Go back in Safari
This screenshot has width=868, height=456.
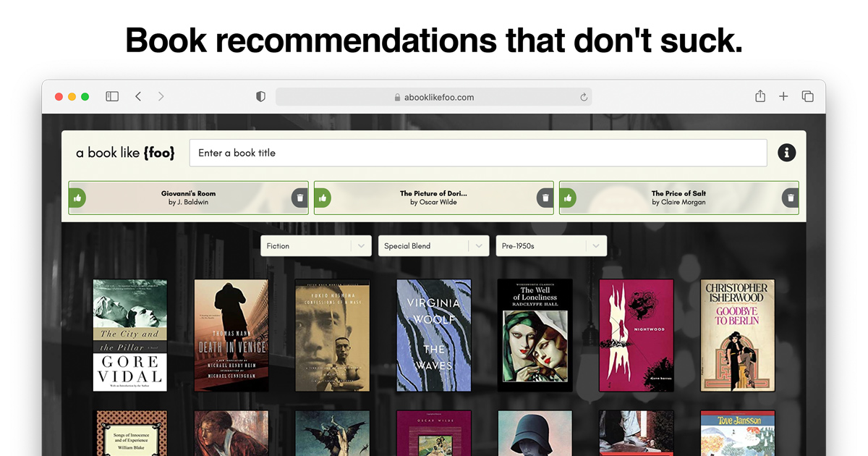[x=138, y=96]
